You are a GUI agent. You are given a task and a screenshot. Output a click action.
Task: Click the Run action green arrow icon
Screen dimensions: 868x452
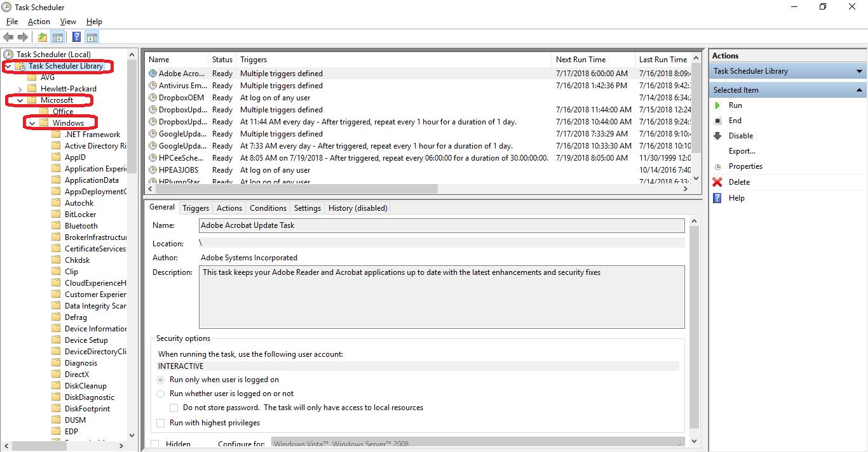[717, 105]
